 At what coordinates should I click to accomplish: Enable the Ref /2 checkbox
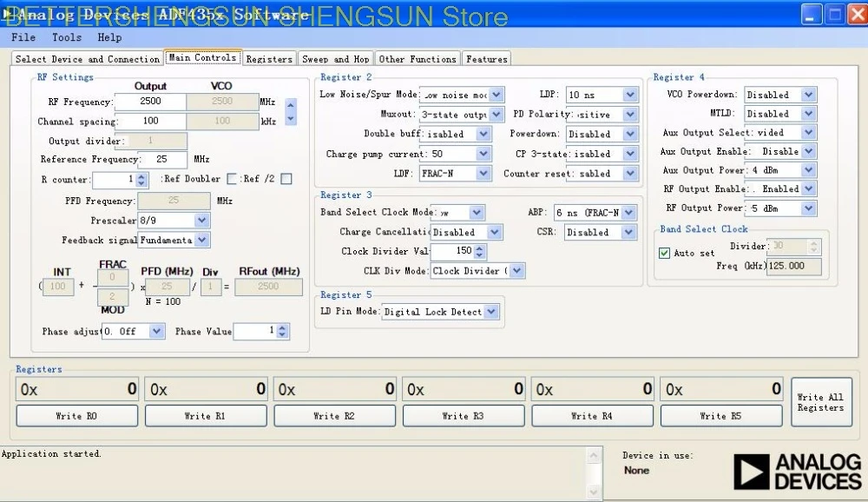[x=286, y=179]
